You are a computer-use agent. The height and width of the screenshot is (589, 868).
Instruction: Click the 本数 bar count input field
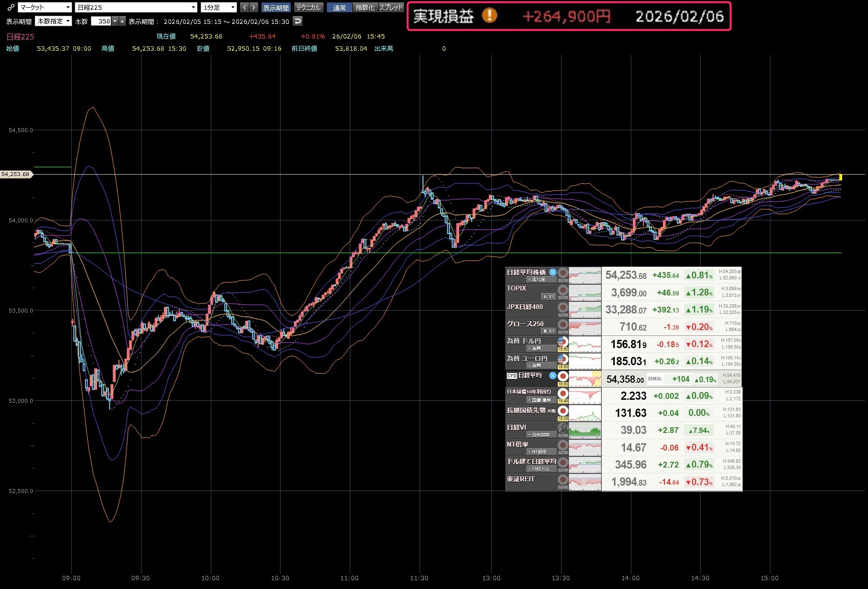[101, 21]
